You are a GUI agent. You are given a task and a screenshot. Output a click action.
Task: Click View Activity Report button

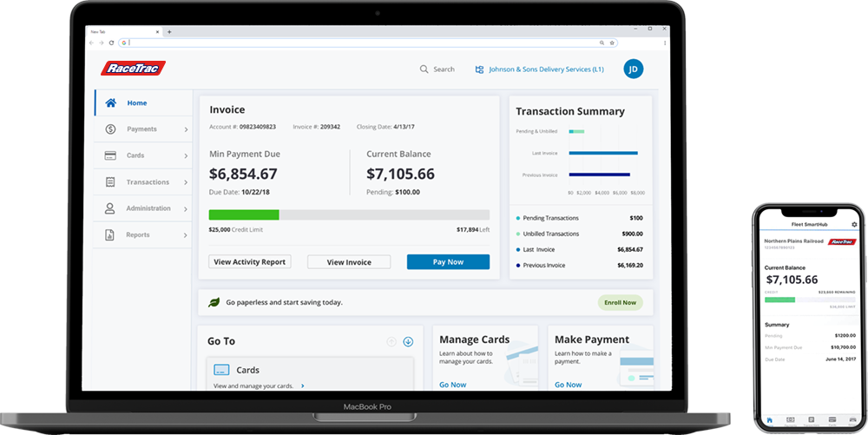pyautogui.click(x=250, y=261)
